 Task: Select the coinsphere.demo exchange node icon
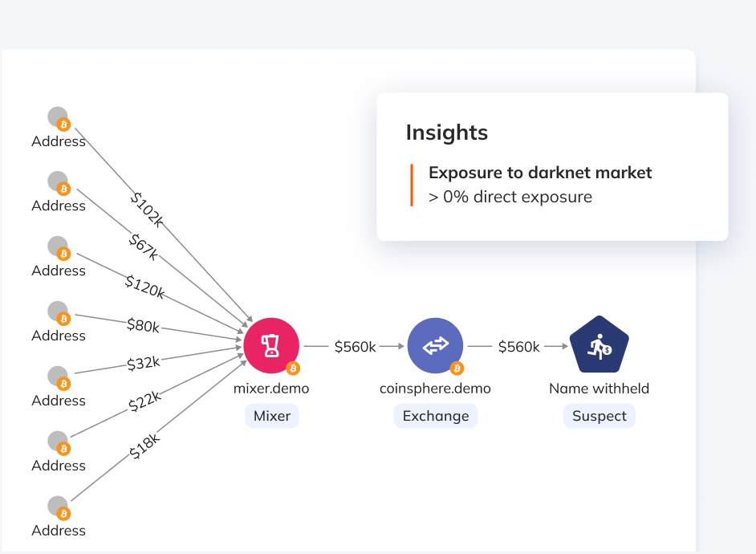[435, 347]
